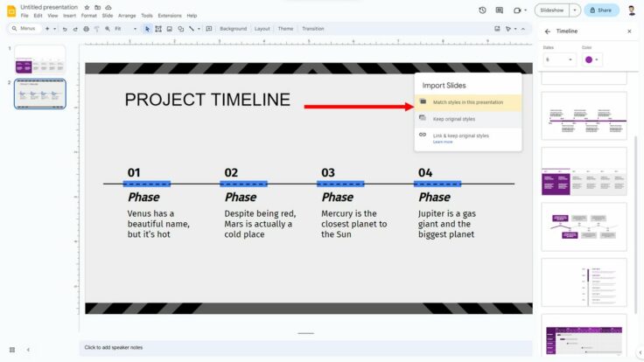Open the Extensions menu
Viewport: 644px width, 362px height.
point(170,16)
